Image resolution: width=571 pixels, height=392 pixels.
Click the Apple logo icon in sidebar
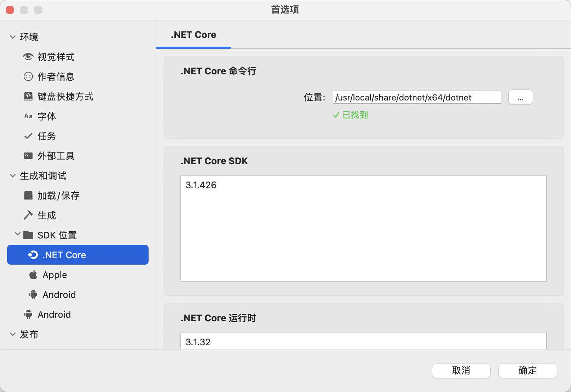click(33, 275)
